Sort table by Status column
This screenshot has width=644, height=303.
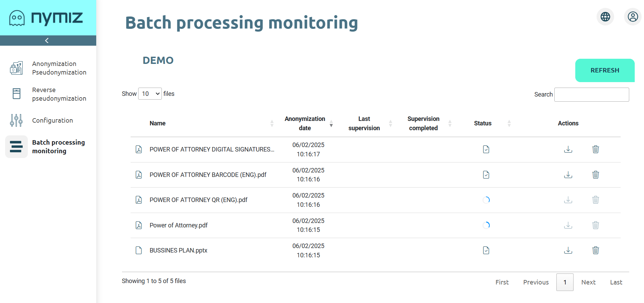click(x=482, y=123)
